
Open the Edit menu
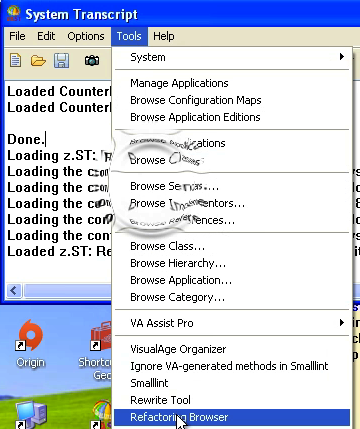click(46, 36)
